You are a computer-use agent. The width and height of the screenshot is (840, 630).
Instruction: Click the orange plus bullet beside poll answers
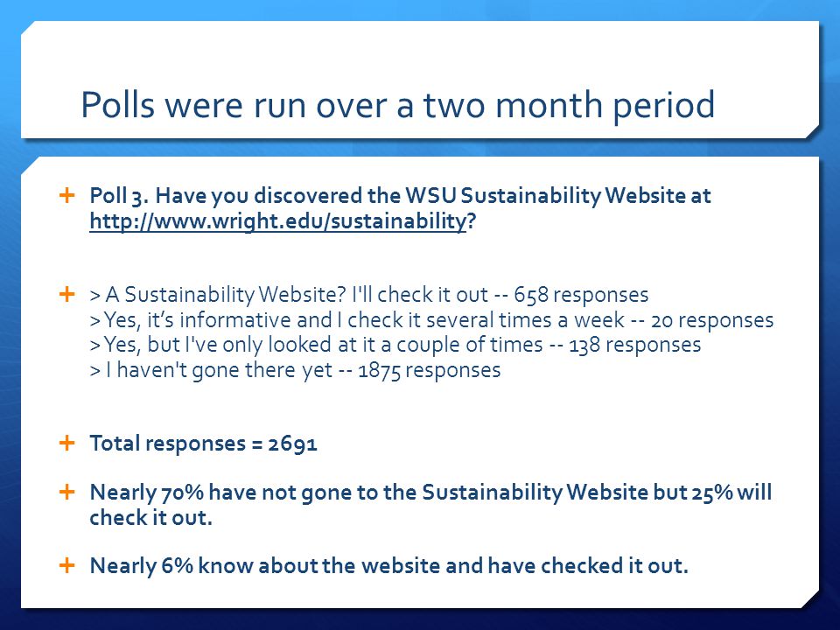[67, 294]
